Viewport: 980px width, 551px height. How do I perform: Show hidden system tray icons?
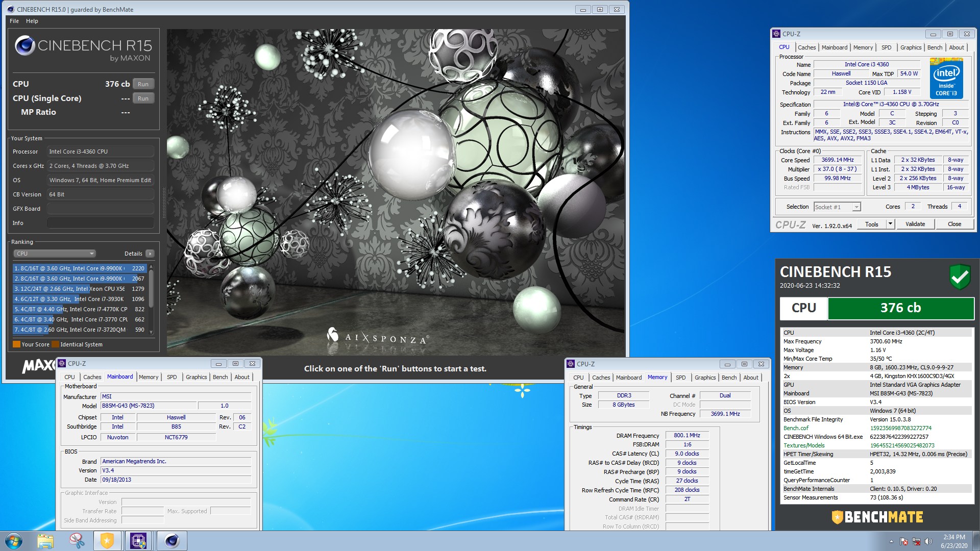point(891,541)
